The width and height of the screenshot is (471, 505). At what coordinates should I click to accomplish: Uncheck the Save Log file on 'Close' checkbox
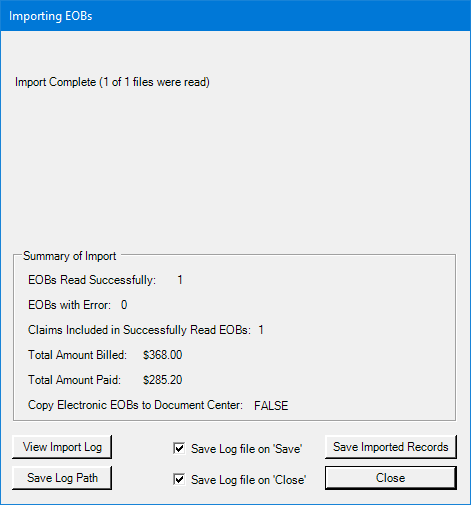(179, 479)
